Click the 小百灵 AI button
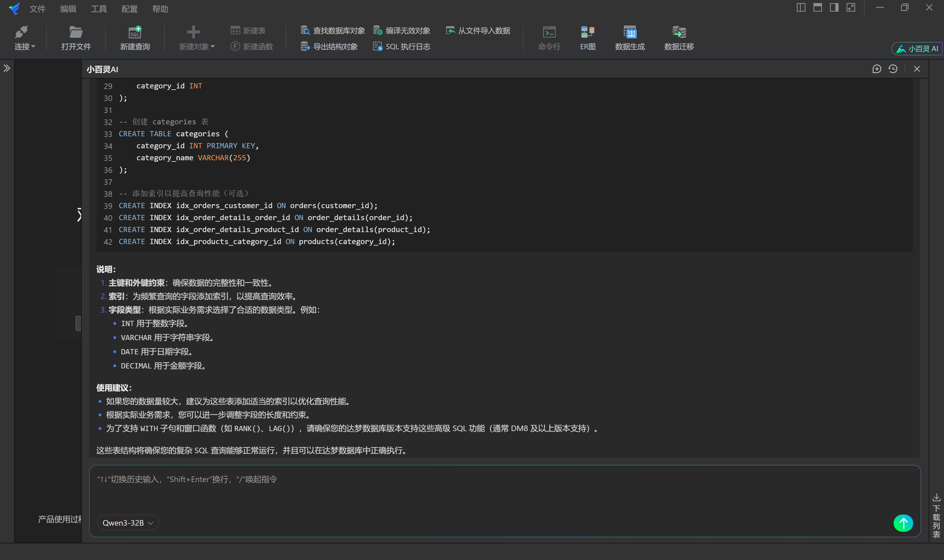This screenshot has width=944, height=560. pos(916,48)
